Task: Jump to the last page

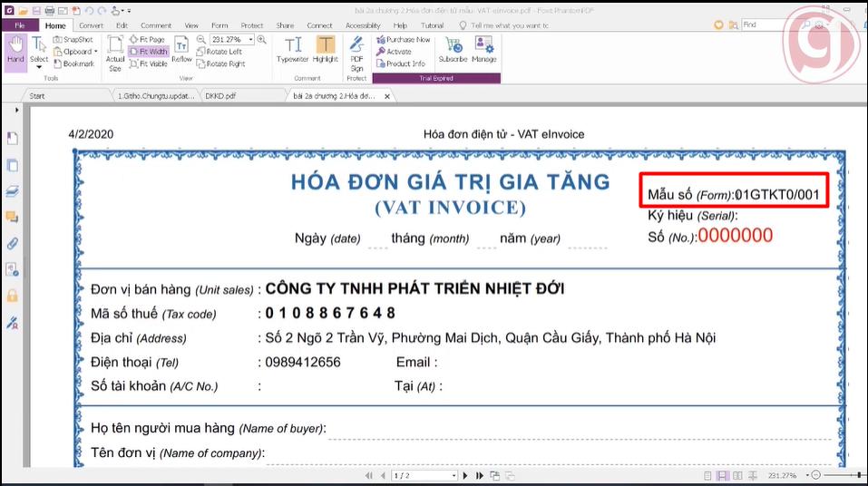Action: coord(480,475)
